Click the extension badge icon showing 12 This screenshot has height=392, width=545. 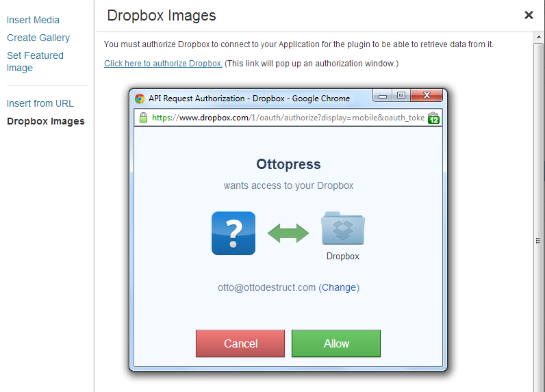433,118
